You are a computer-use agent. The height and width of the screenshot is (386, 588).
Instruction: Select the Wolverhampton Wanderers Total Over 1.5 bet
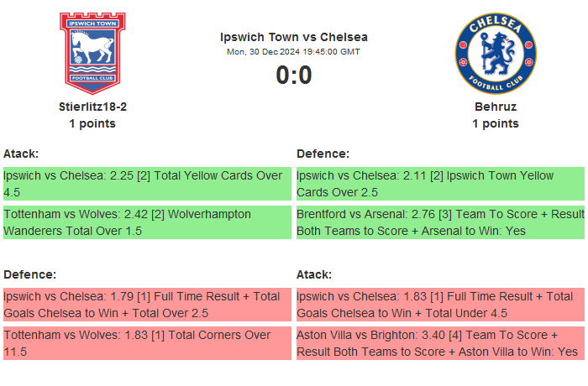[146, 222]
